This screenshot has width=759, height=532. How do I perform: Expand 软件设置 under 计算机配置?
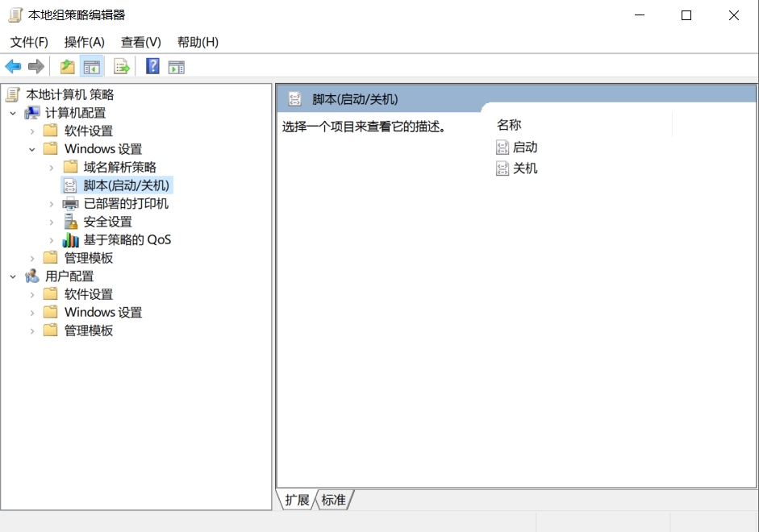pyautogui.click(x=32, y=131)
